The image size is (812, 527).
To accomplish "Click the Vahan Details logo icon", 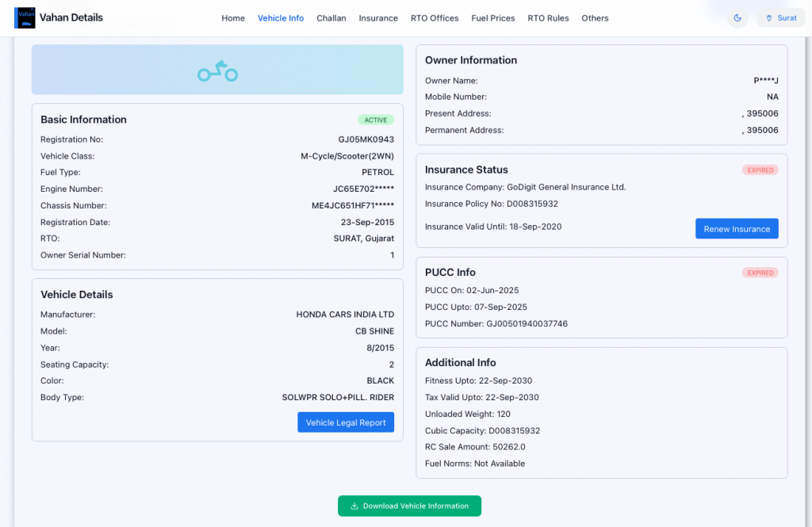I will (x=25, y=17).
